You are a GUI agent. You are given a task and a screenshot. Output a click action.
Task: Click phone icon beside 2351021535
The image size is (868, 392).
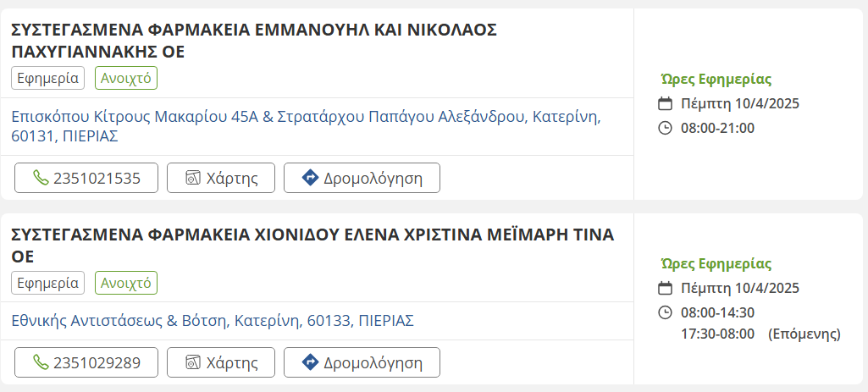click(41, 179)
